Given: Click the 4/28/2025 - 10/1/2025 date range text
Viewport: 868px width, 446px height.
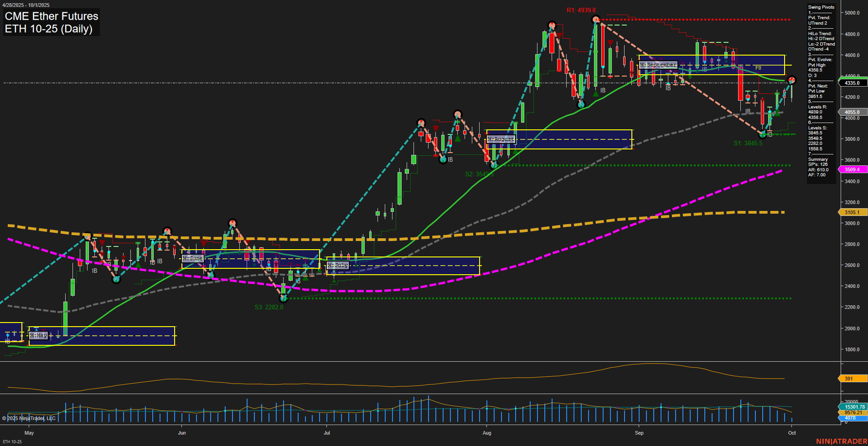Looking at the screenshot, I should pyautogui.click(x=26, y=5).
